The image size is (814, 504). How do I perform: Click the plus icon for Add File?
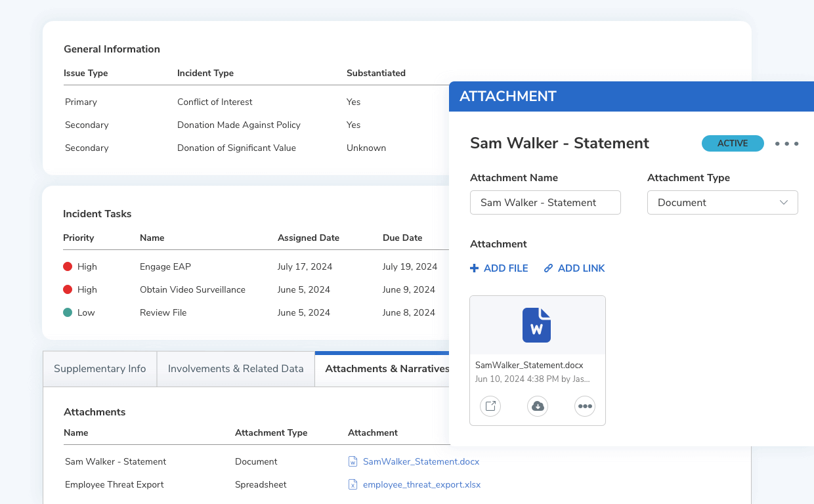coord(475,268)
